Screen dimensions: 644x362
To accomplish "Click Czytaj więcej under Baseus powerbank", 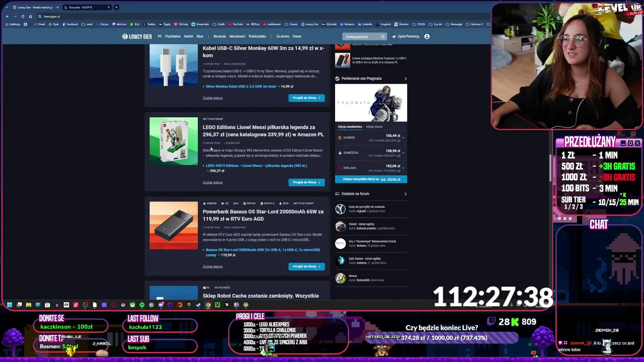I will (212, 266).
